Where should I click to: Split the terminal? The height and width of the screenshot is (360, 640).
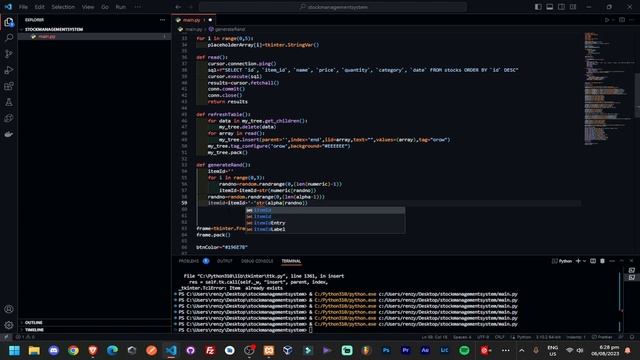593,261
